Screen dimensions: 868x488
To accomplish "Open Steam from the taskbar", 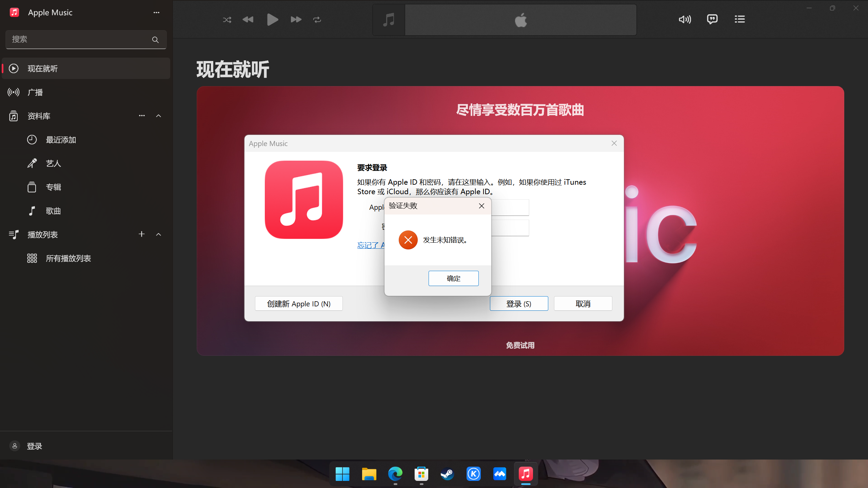I will click(x=447, y=474).
